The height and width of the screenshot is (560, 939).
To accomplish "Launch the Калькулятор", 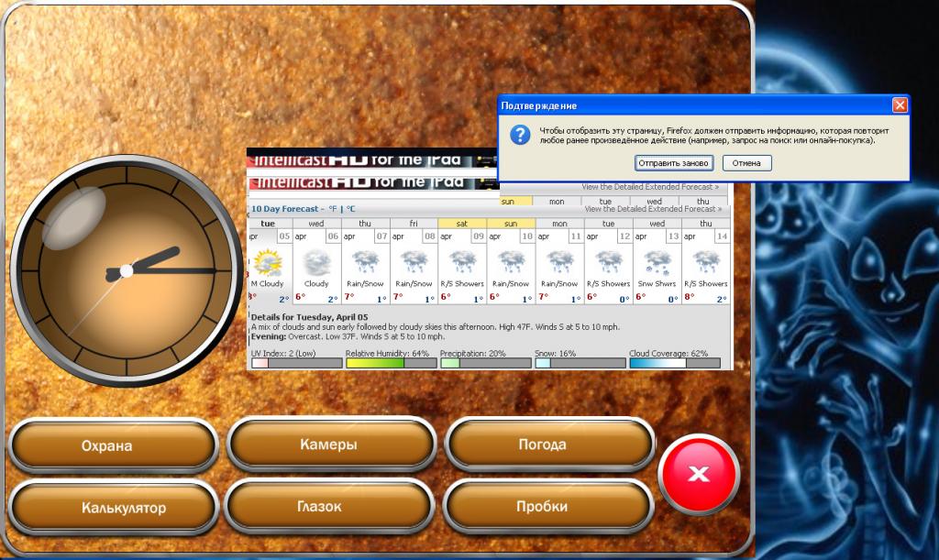I will coord(123,507).
